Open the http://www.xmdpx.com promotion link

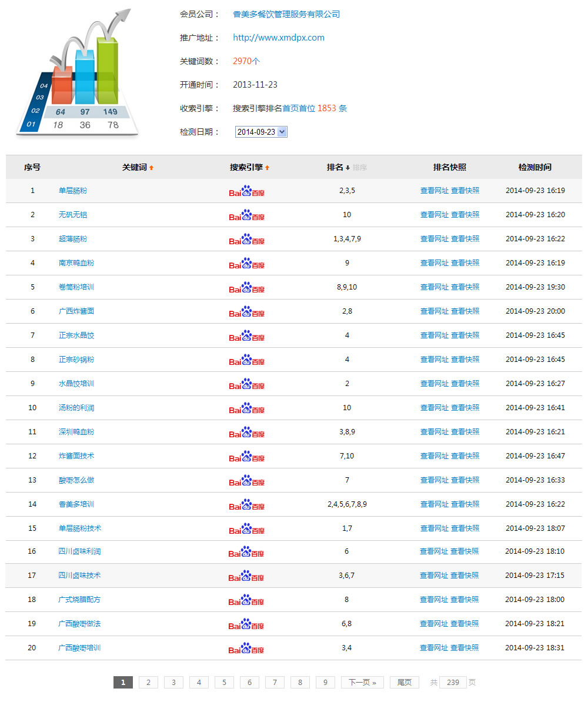278,38
